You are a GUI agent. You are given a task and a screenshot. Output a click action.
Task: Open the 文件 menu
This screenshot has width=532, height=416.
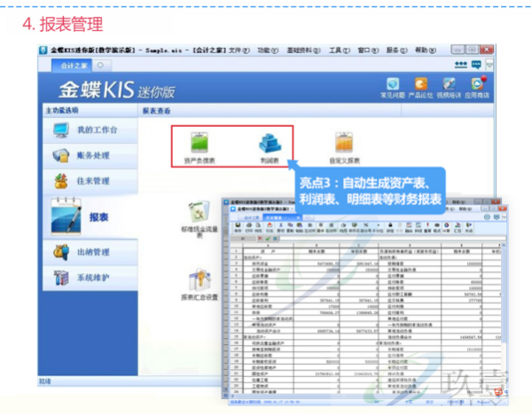click(239, 51)
